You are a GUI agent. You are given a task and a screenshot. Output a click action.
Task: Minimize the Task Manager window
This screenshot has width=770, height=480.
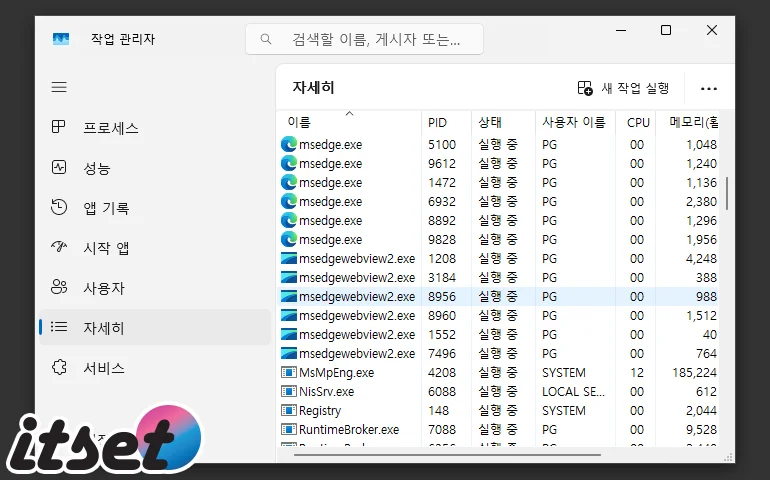click(621, 30)
